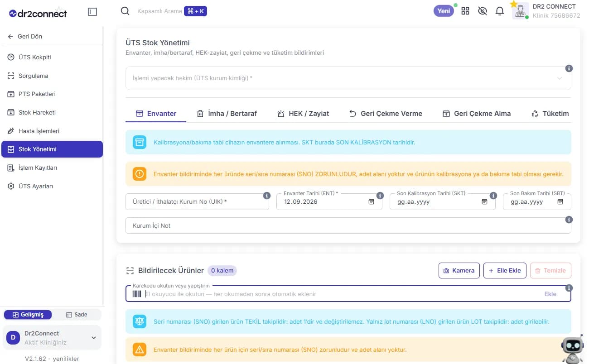Click the search magnifier icon
589x364 pixels.
(x=125, y=11)
